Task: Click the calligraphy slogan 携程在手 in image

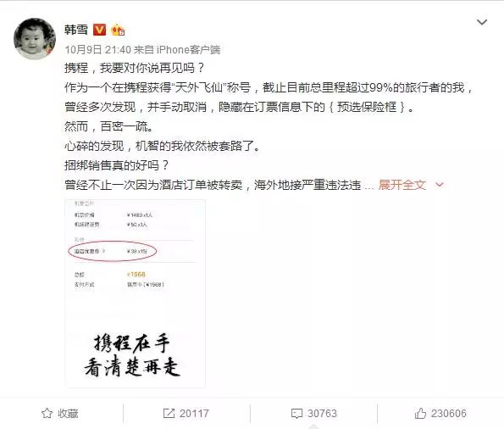Action: coord(132,343)
